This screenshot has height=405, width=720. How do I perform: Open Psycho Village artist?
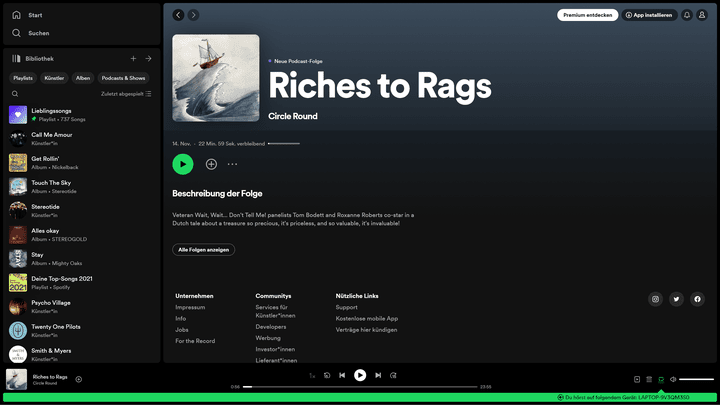coord(81,307)
